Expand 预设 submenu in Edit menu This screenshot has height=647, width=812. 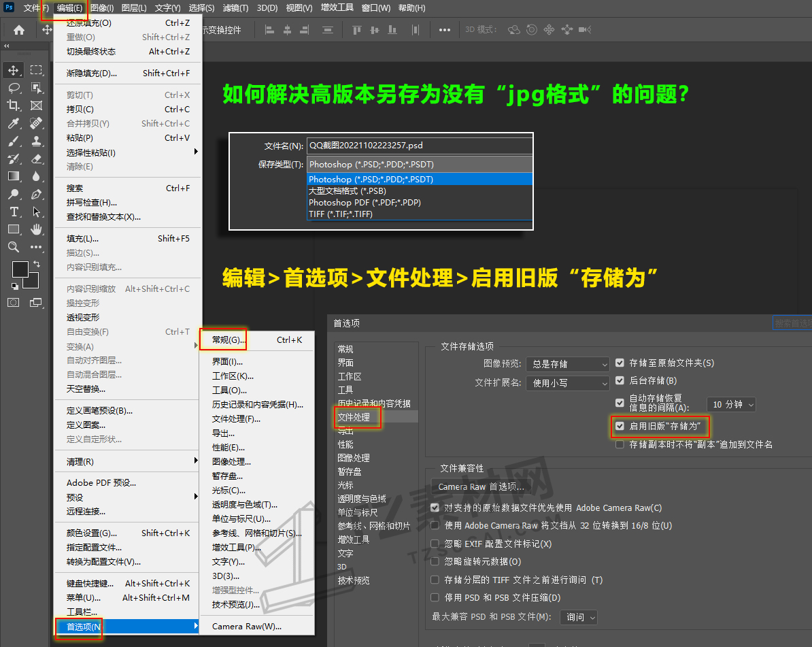tap(128, 497)
